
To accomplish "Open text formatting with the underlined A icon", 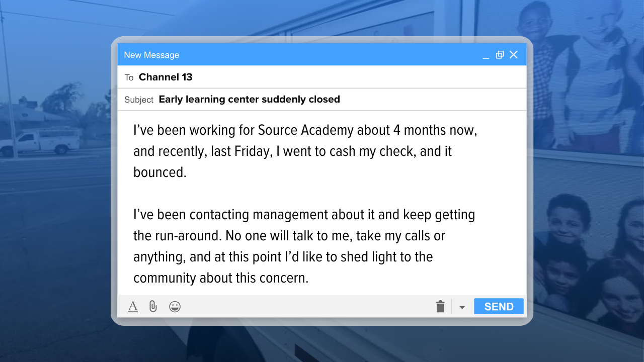I will [x=132, y=306].
